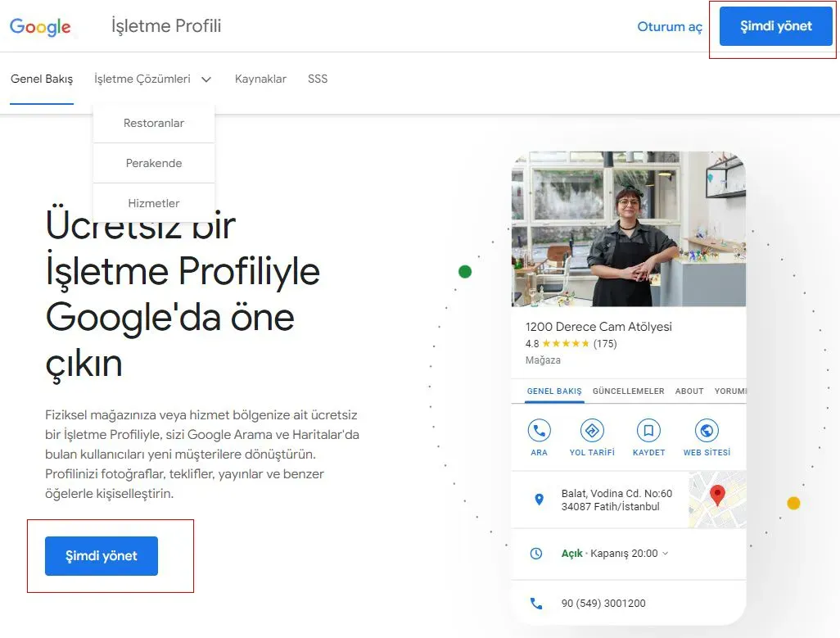Click the (175) review count
Image resolution: width=840 pixels, height=638 pixels.
(x=605, y=343)
